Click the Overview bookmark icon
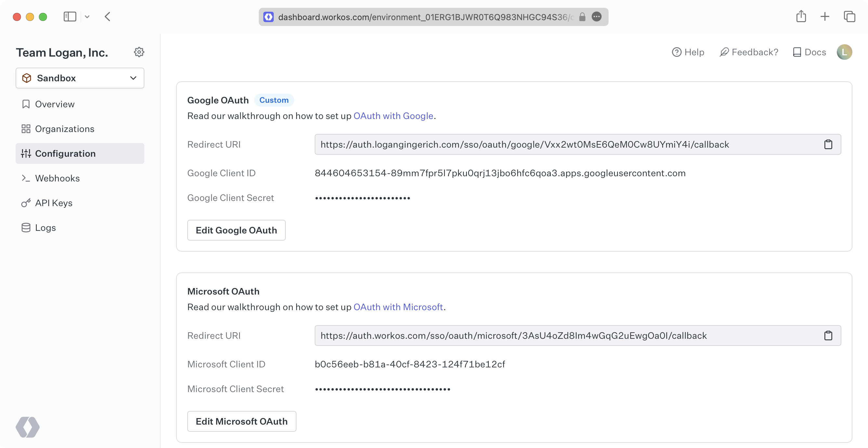Image resolution: width=868 pixels, height=448 pixels. [x=26, y=104]
